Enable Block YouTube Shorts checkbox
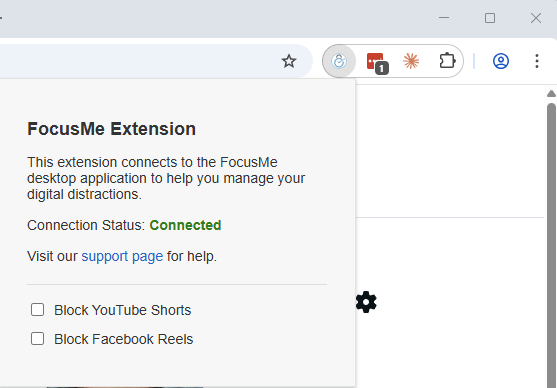The height and width of the screenshot is (388, 557). pyautogui.click(x=37, y=310)
